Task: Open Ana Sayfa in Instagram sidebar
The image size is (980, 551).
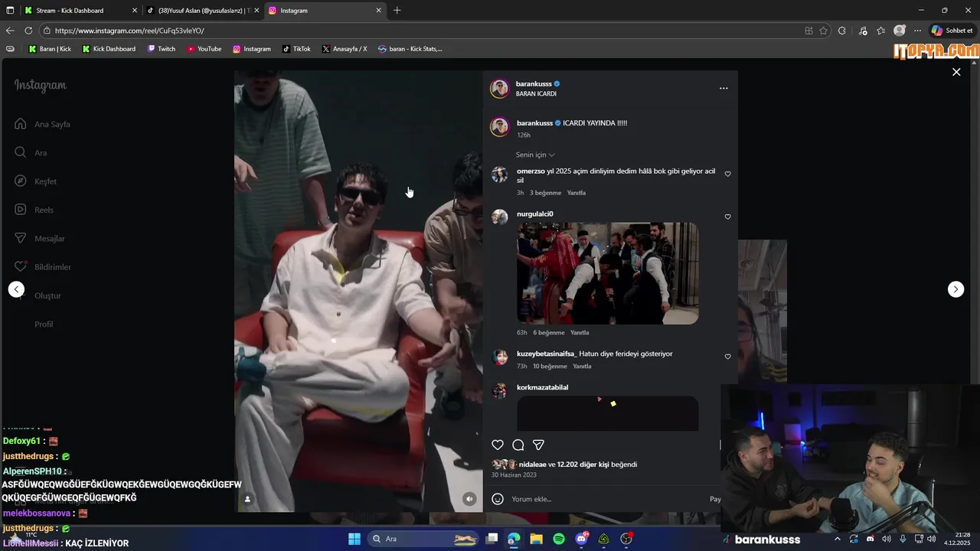Action: click(x=43, y=124)
